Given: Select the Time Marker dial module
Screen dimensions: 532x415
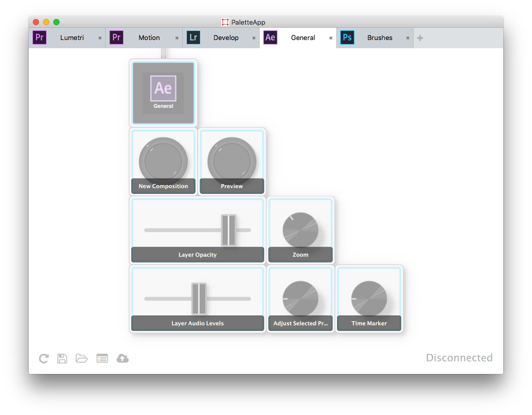Looking at the screenshot, I should [369, 298].
